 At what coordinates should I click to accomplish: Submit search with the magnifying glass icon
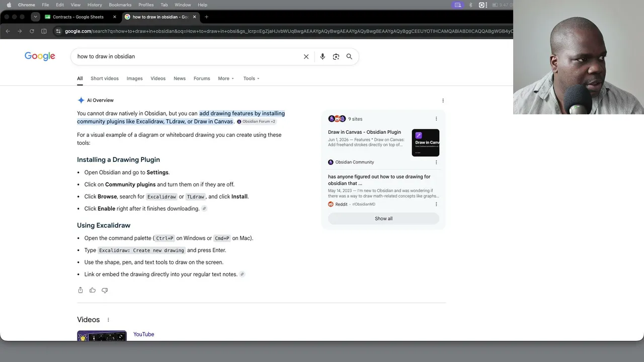point(349,57)
